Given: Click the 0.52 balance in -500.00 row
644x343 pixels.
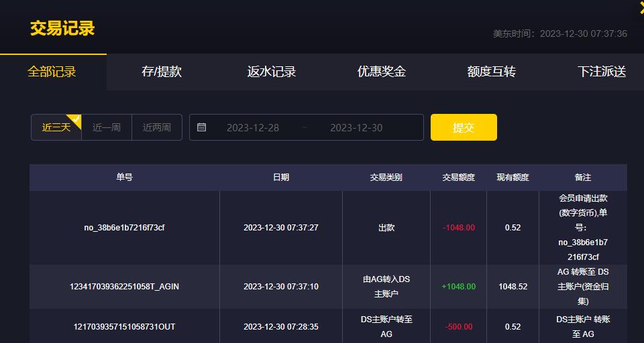Looking at the screenshot, I should pyautogui.click(x=513, y=327).
